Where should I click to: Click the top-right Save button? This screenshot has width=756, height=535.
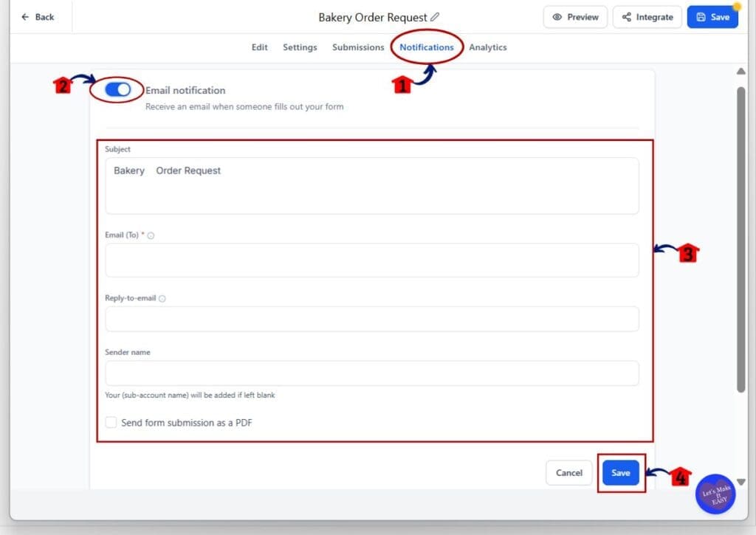[x=712, y=17]
